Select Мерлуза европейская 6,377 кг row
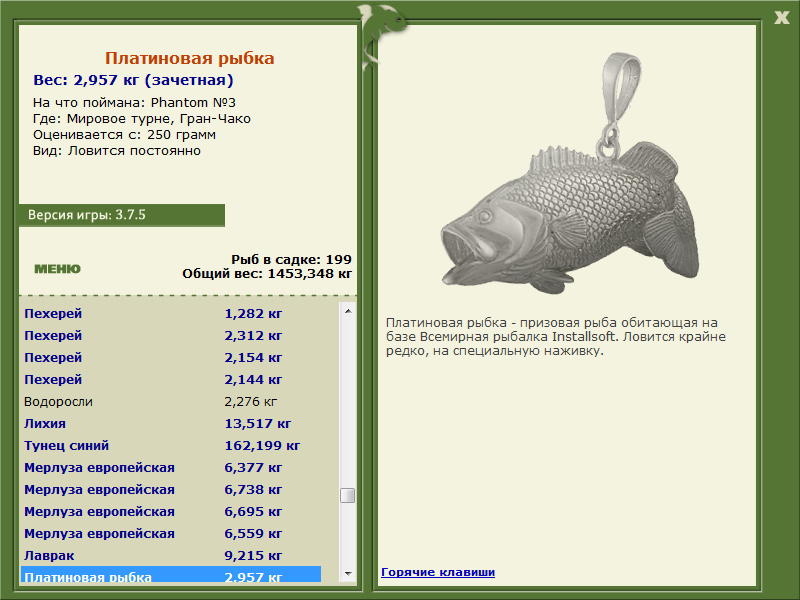Screen dimensions: 800x600 [171, 467]
